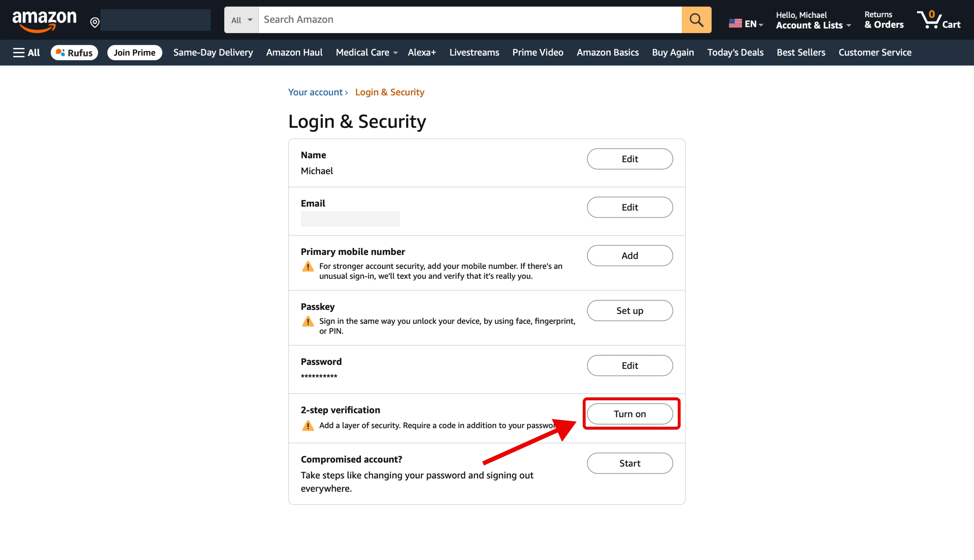Set up a passkey
The width and height of the screenshot is (974, 560).
[629, 311]
